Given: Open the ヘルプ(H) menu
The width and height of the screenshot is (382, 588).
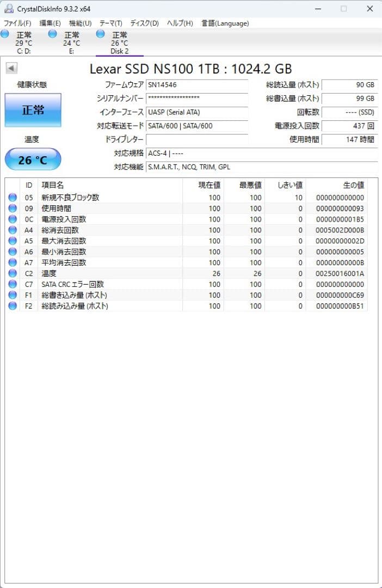Looking at the screenshot, I should pos(180,23).
